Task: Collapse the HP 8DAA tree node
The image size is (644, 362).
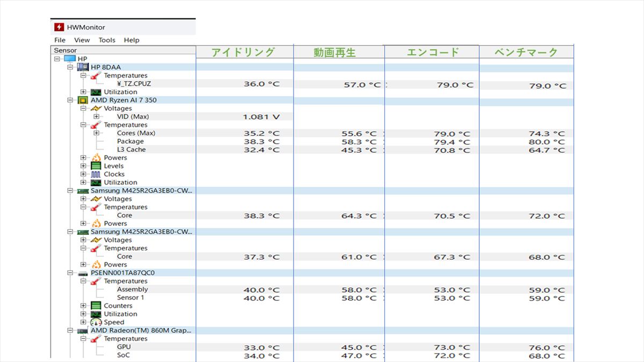Action: coord(70,67)
